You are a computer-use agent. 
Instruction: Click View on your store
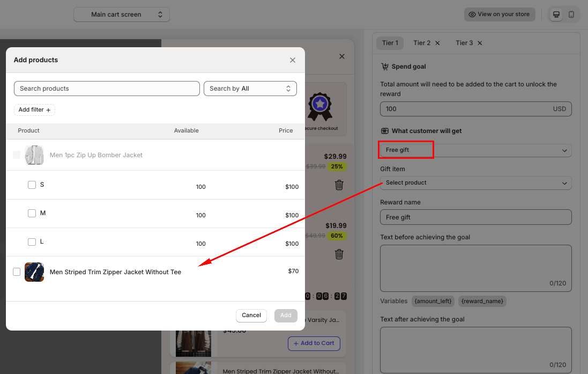[500, 14]
